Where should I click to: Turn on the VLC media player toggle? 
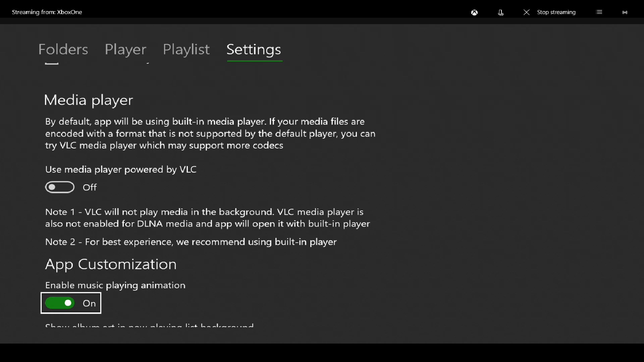point(60,187)
